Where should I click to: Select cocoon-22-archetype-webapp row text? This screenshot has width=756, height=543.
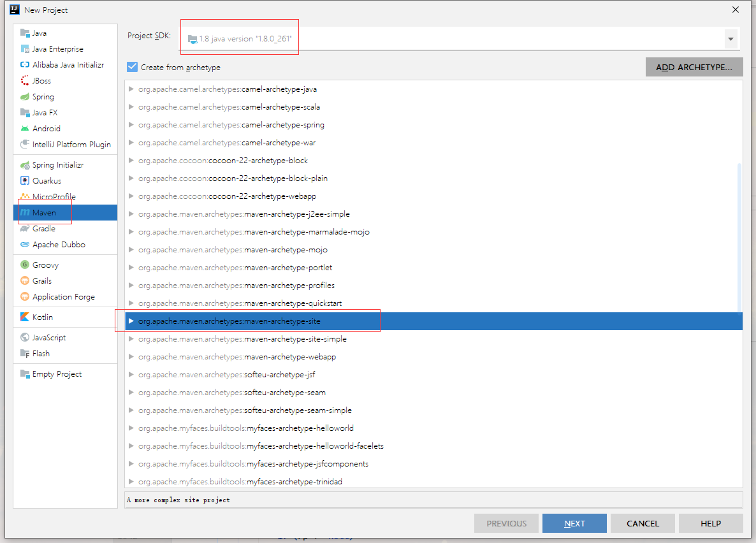[x=227, y=196]
